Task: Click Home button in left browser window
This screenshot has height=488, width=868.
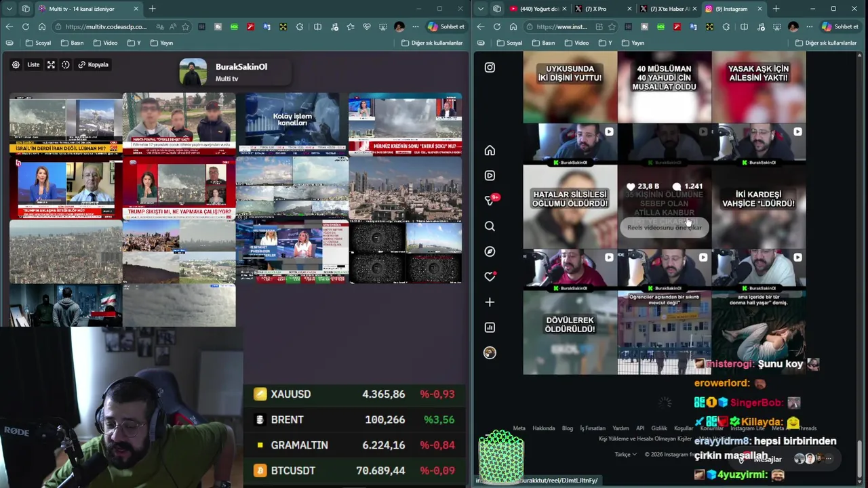Action: point(41,26)
